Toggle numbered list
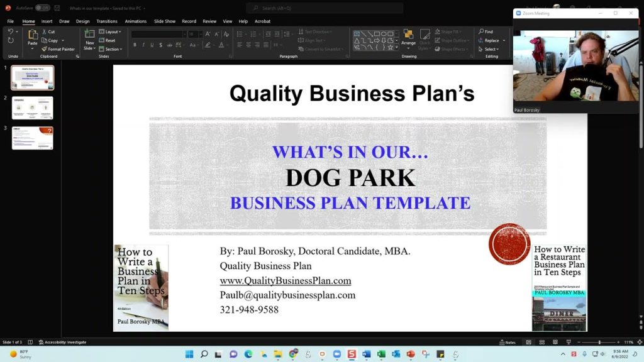 pyautogui.click(x=253, y=34)
